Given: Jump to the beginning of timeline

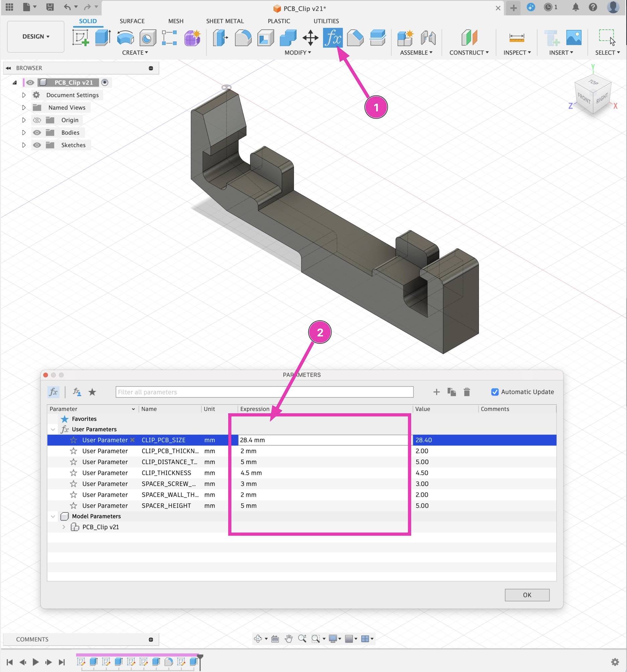Looking at the screenshot, I should 10,662.
